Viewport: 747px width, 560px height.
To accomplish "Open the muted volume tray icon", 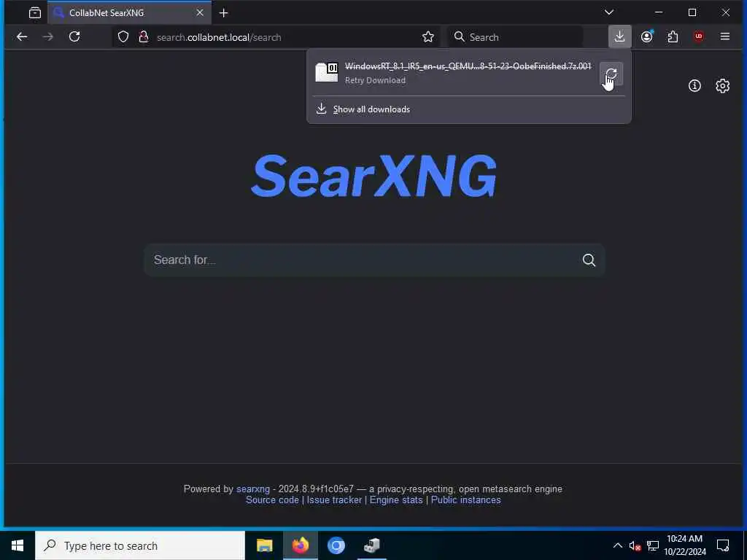I will pyautogui.click(x=635, y=545).
